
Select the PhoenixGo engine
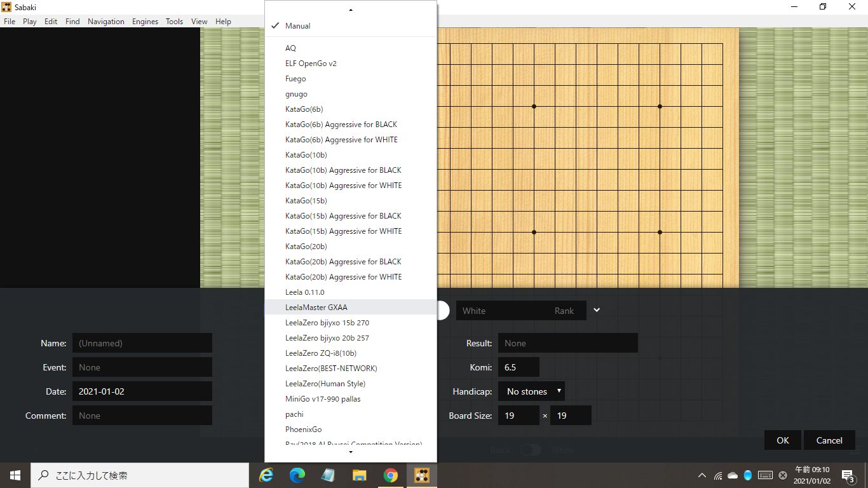351,430
